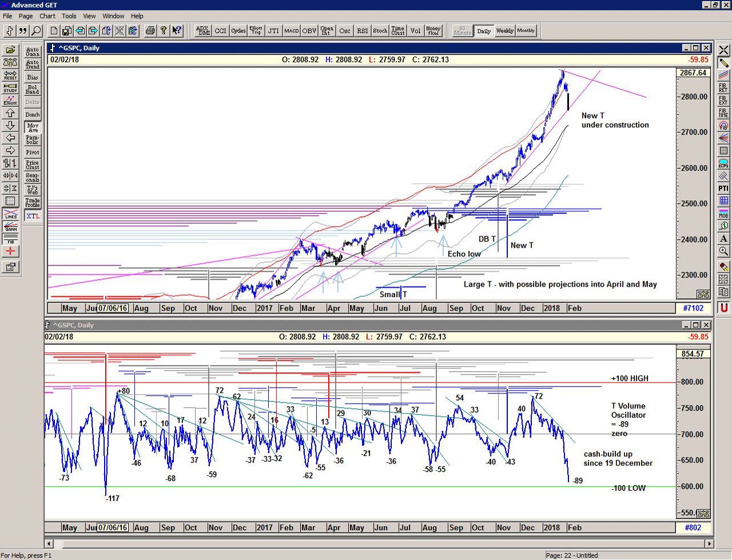Select the ELIPS ellipse drawing tool

click(x=723, y=163)
